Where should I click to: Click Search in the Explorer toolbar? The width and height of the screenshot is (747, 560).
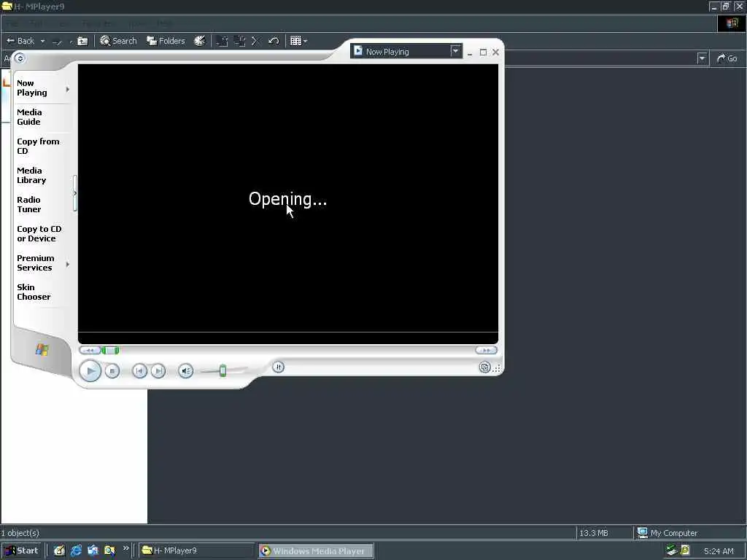[118, 41]
